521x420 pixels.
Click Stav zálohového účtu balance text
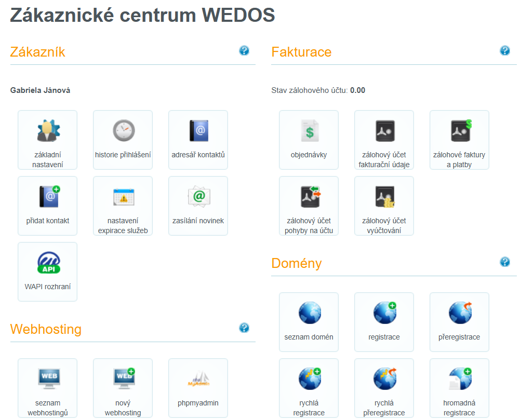point(318,90)
